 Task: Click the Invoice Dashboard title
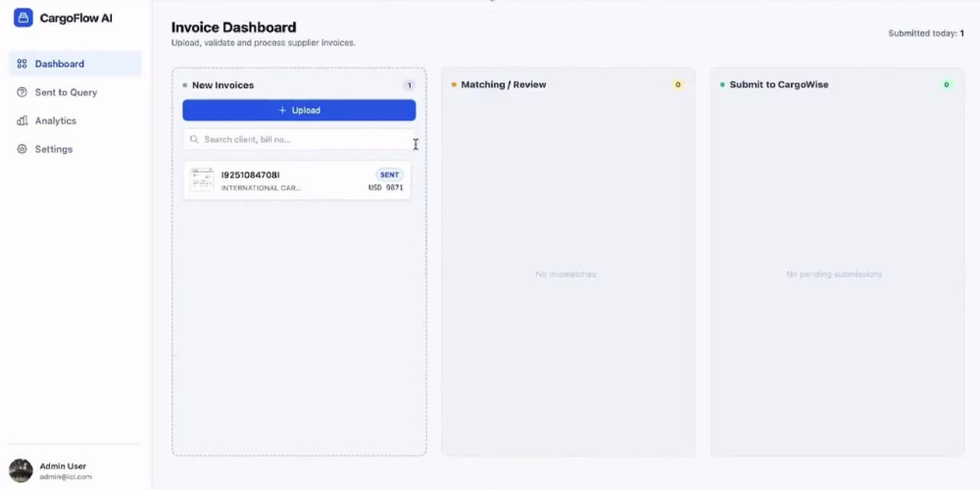(234, 26)
